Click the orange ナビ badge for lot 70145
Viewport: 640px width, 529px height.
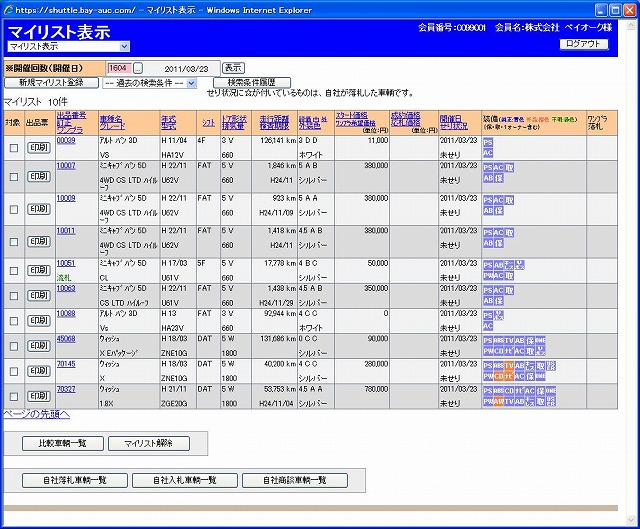pyautogui.click(x=509, y=376)
